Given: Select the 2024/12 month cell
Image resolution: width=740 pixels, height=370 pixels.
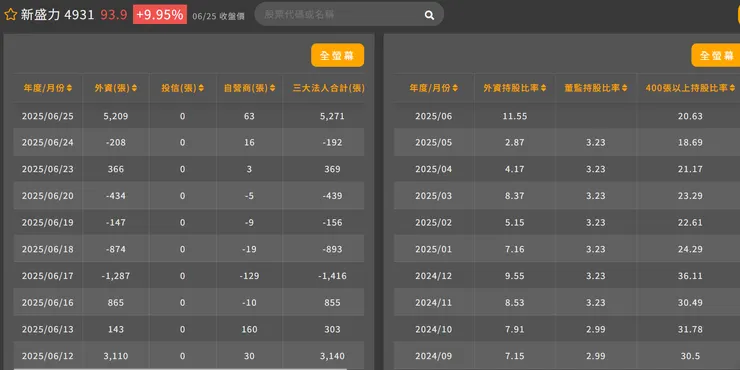Looking at the screenshot, I should click(433, 276).
